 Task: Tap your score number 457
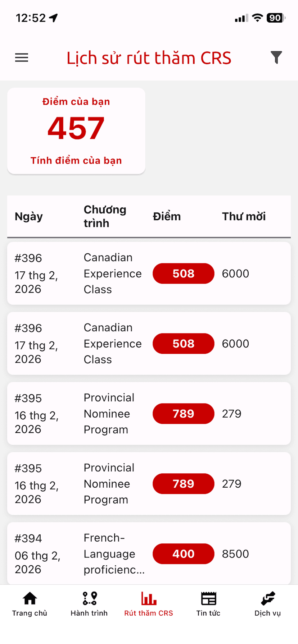(x=76, y=129)
